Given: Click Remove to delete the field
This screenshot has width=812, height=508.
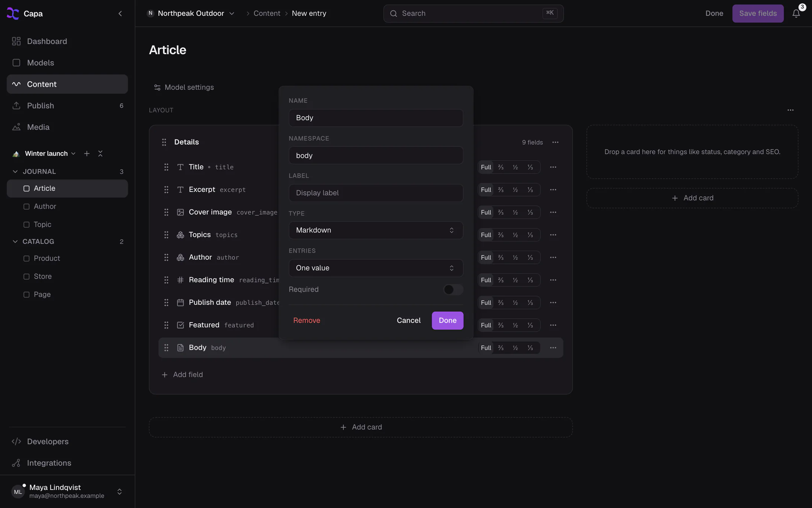Looking at the screenshot, I should pos(307,321).
